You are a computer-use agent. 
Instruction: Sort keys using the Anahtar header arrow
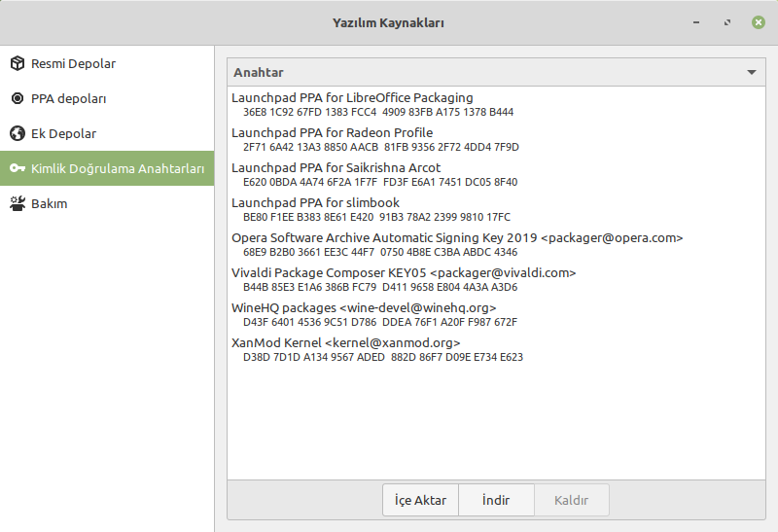pyautogui.click(x=752, y=72)
